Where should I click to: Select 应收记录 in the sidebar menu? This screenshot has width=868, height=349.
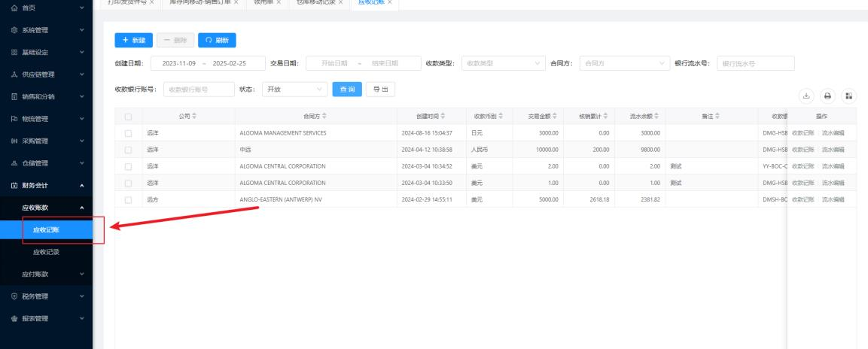coord(46,252)
